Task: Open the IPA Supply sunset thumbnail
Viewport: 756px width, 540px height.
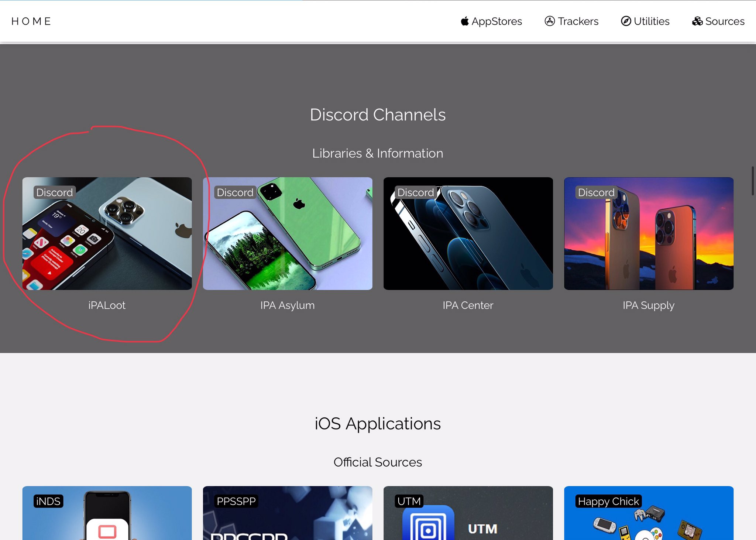Action: [x=649, y=233]
